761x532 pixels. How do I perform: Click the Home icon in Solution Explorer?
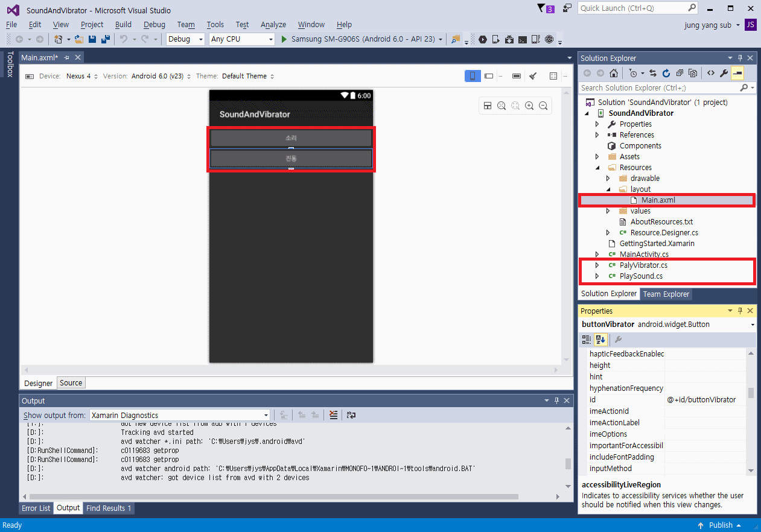[613, 73]
